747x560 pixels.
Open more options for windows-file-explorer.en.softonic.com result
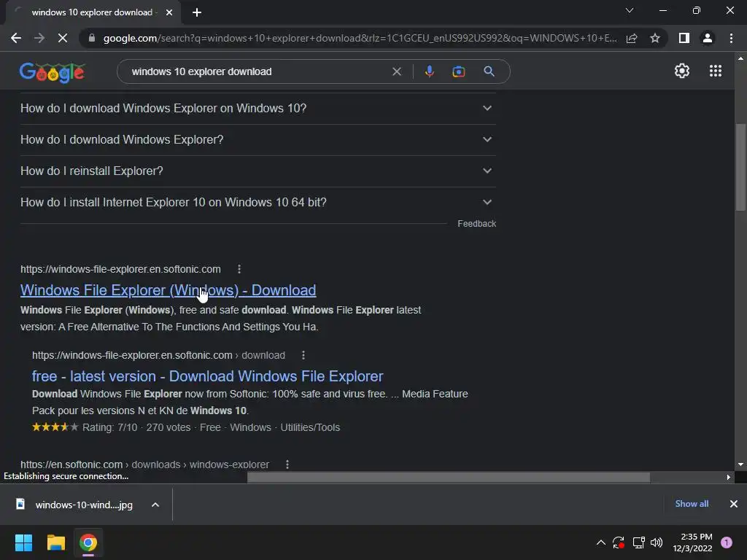(239, 269)
